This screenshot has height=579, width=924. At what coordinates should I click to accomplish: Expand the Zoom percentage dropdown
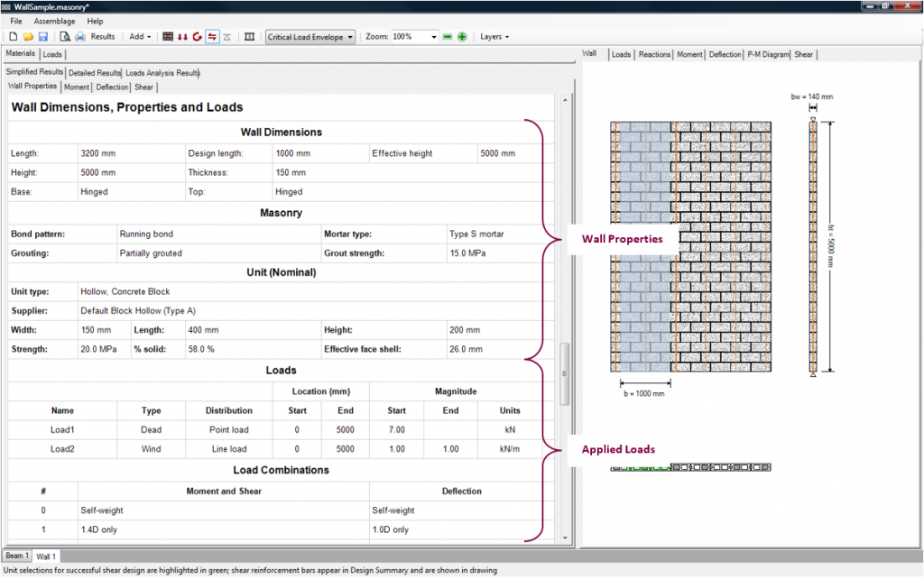click(434, 37)
